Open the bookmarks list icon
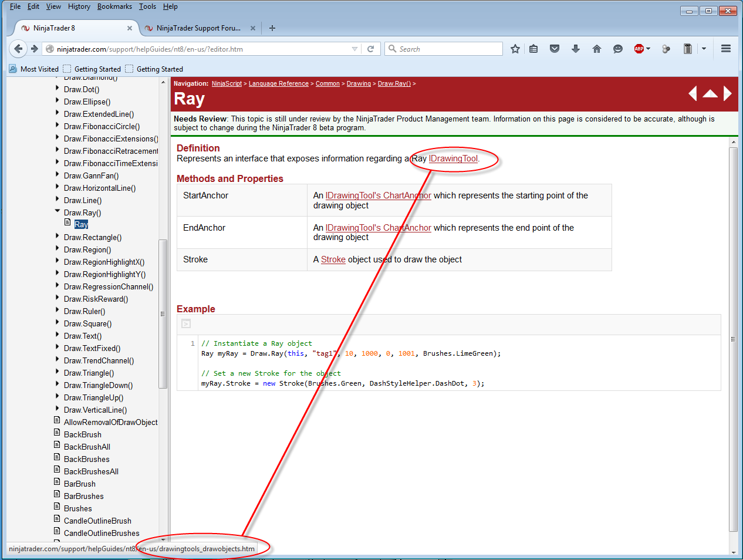Screen dimensions: 743x560 [x=533, y=49]
